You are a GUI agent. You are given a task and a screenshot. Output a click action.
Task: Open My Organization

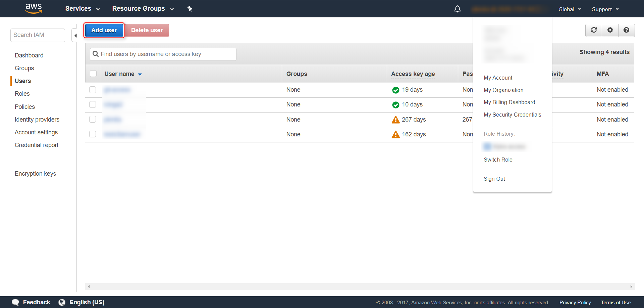point(503,90)
